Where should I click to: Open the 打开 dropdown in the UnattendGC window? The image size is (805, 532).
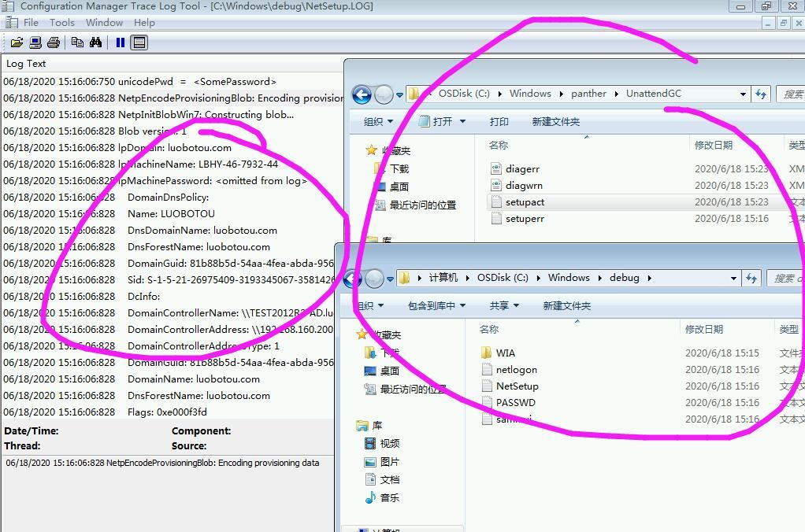click(443, 121)
